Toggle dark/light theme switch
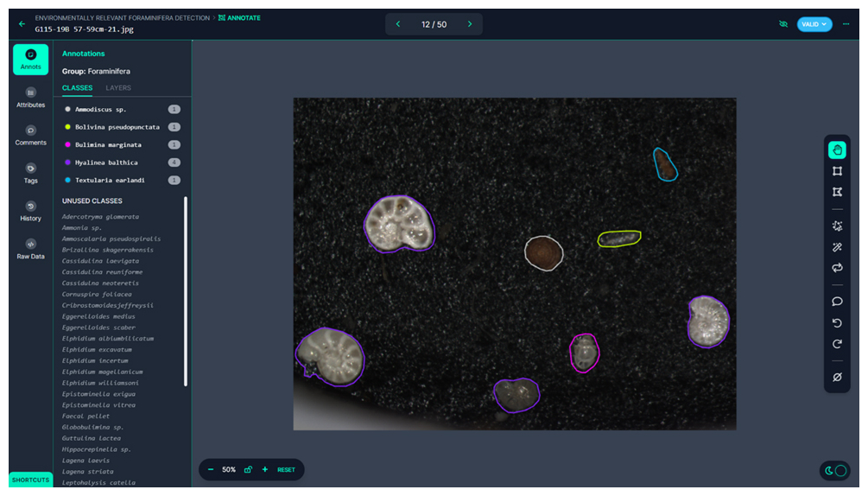The width and height of the screenshot is (868, 496). click(x=834, y=470)
